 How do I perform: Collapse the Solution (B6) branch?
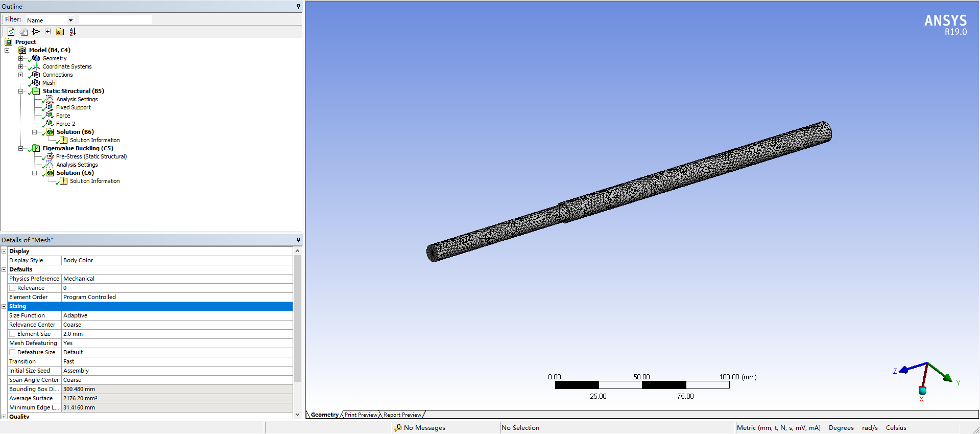pyautogui.click(x=35, y=132)
